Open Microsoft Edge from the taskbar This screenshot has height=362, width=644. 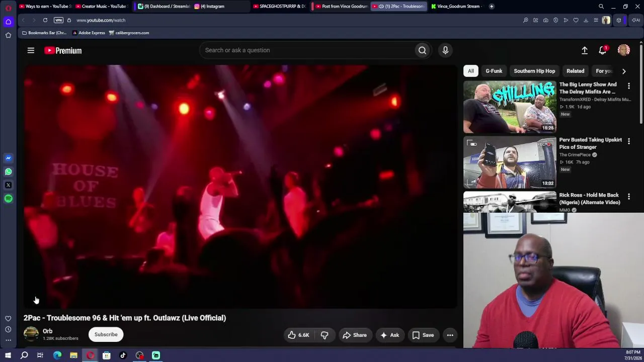coord(57,355)
